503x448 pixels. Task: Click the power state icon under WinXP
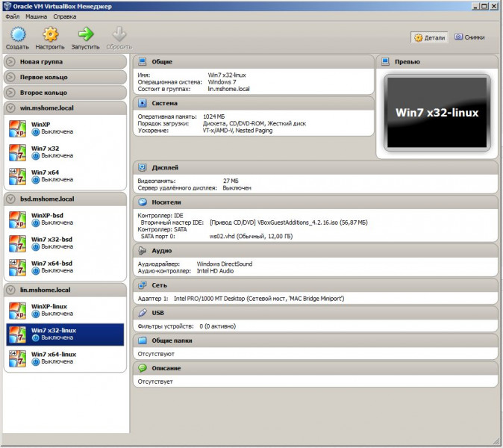tap(36, 132)
